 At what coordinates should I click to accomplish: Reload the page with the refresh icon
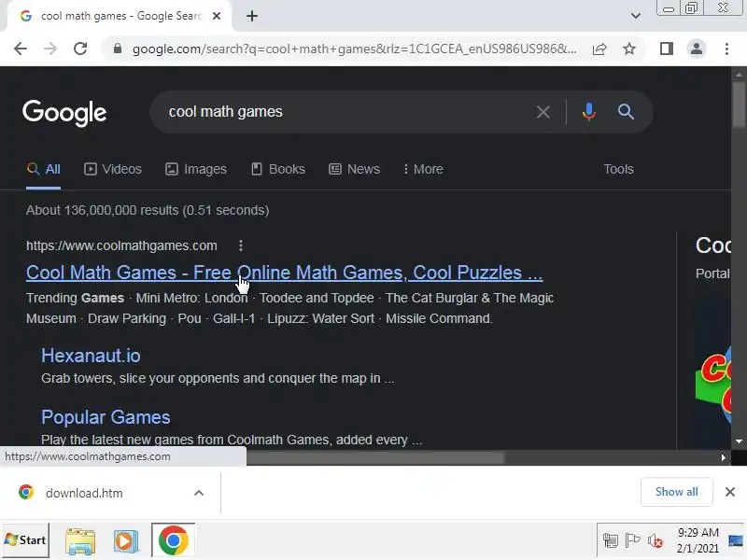point(80,49)
